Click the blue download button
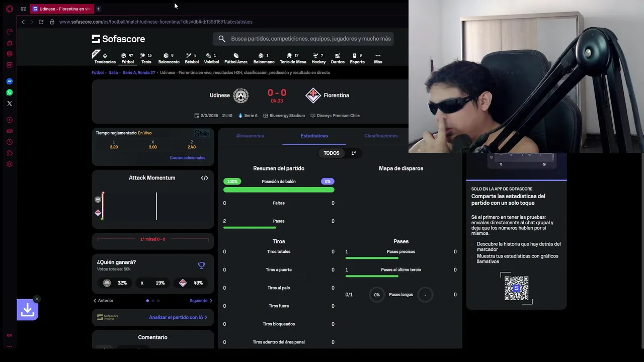 click(x=27, y=310)
